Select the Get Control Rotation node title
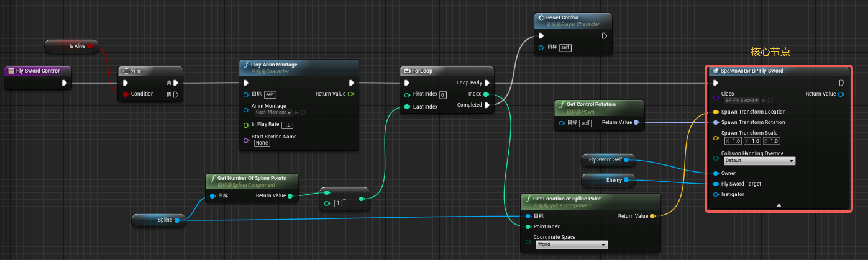Screen dimensions: 868x260 [591, 104]
